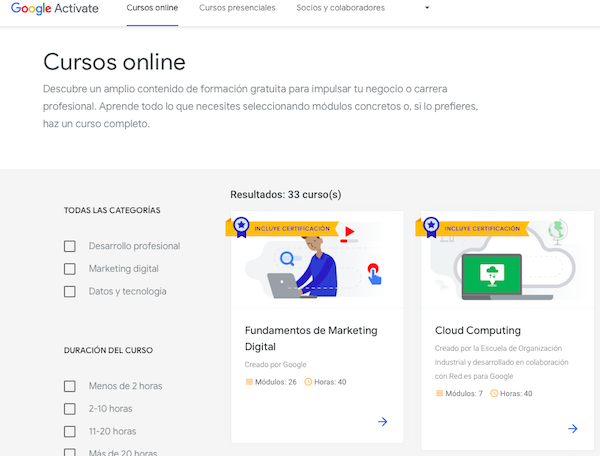Click the Cloud Computing course illustration

pyautogui.click(x=507, y=260)
